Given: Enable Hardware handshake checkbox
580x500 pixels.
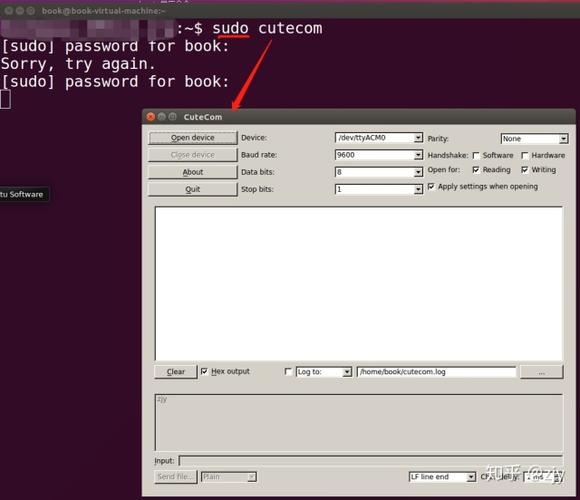Looking at the screenshot, I should (x=525, y=156).
